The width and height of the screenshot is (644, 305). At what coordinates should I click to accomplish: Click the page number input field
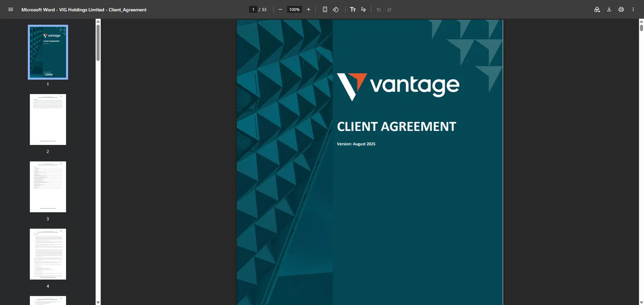pyautogui.click(x=253, y=10)
